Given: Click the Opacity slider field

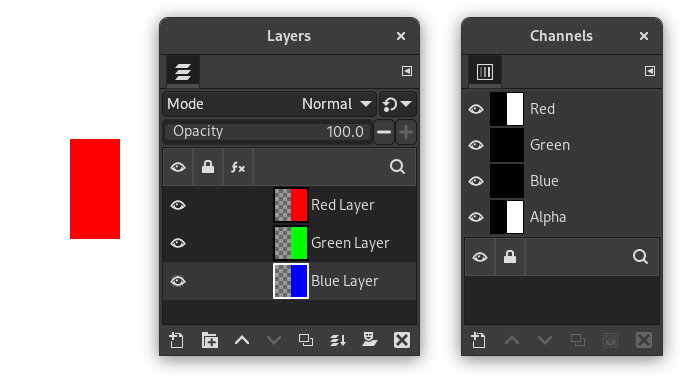Looking at the screenshot, I should [268, 132].
